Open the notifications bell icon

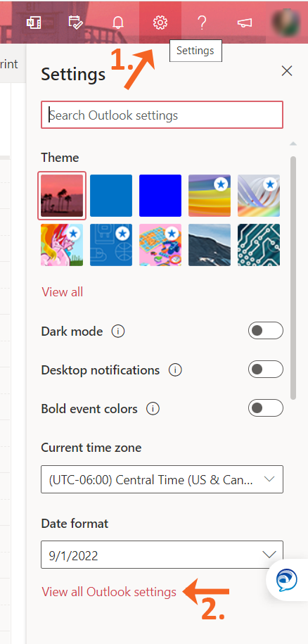pos(117,23)
